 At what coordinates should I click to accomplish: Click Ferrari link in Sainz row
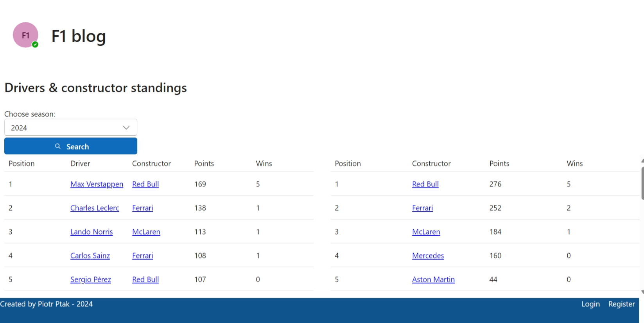click(142, 256)
